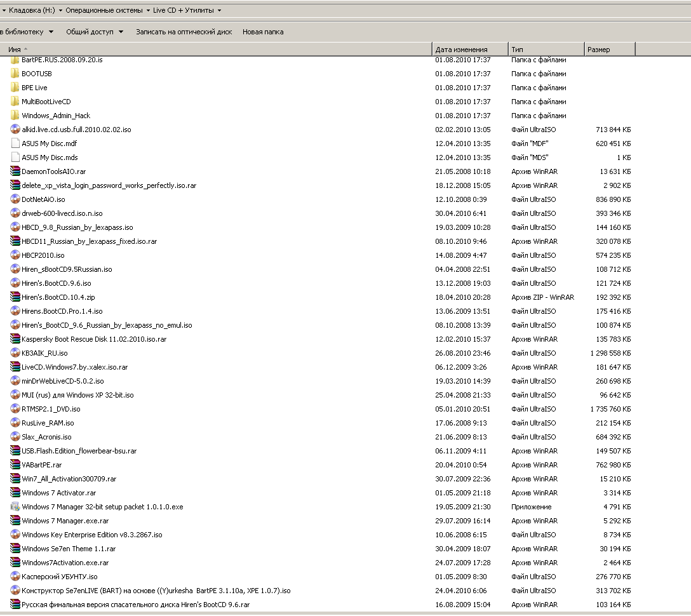Click the Win7_All_Activation300709.rar archive icon
Viewport: 691px width, 616px height.
pos(15,479)
